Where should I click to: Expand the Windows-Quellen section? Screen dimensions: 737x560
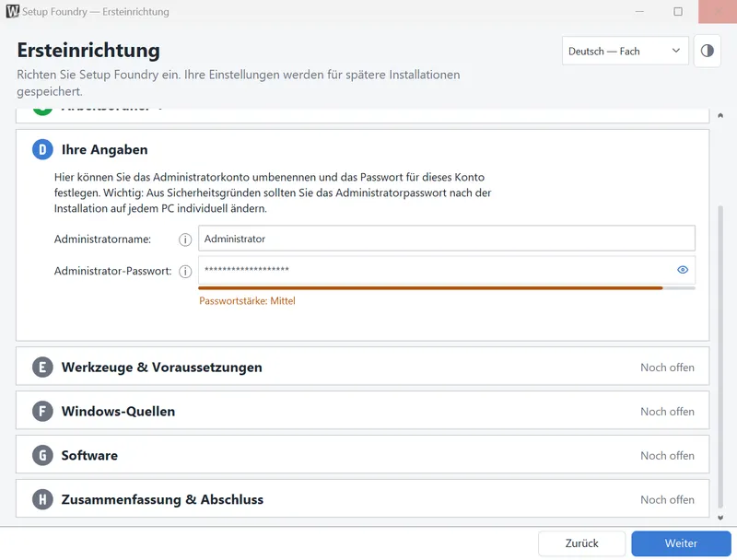(x=362, y=411)
